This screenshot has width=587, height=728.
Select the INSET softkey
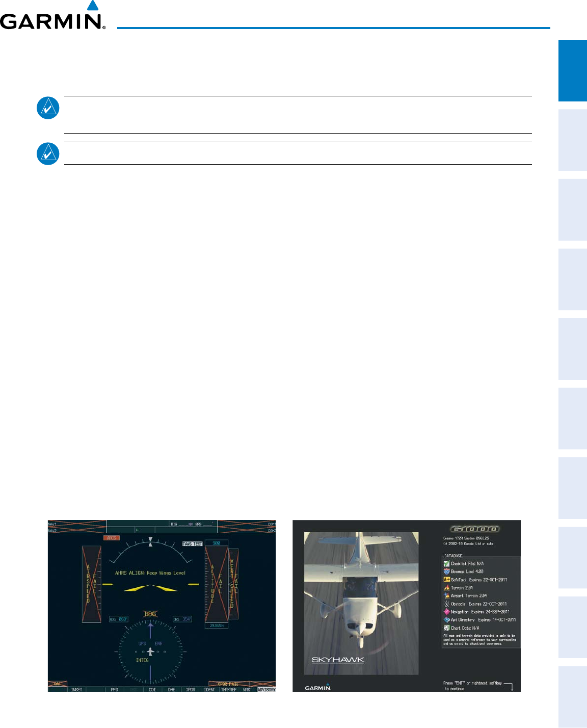coord(76,690)
